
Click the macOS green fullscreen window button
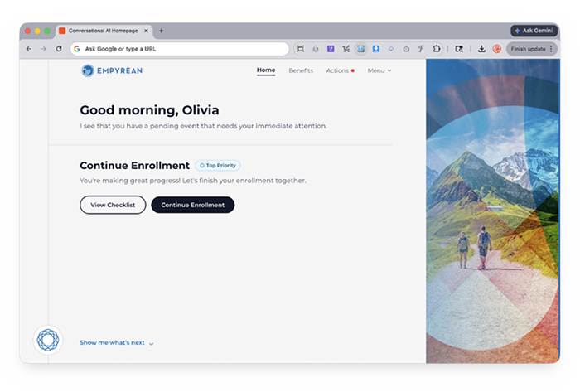click(x=47, y=31)
